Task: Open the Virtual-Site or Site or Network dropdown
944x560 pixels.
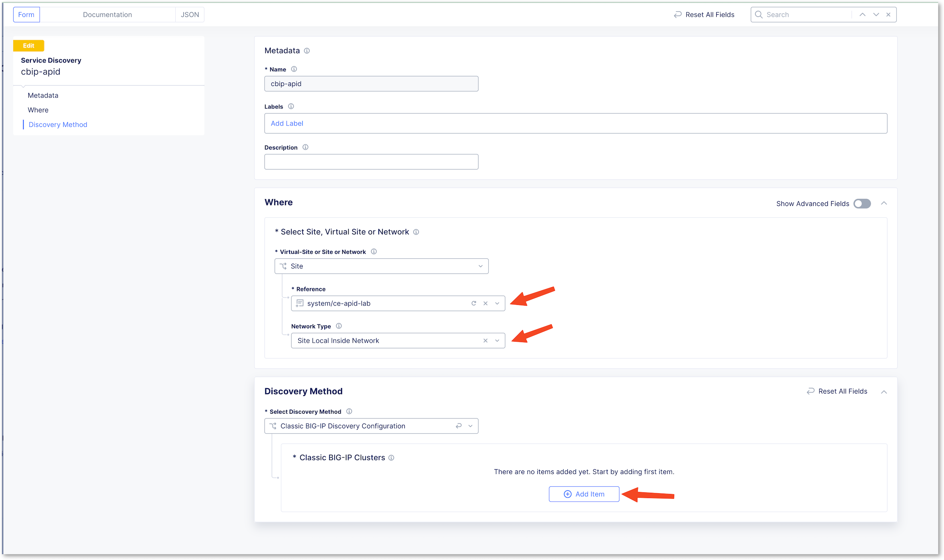Action: (382, 266)
